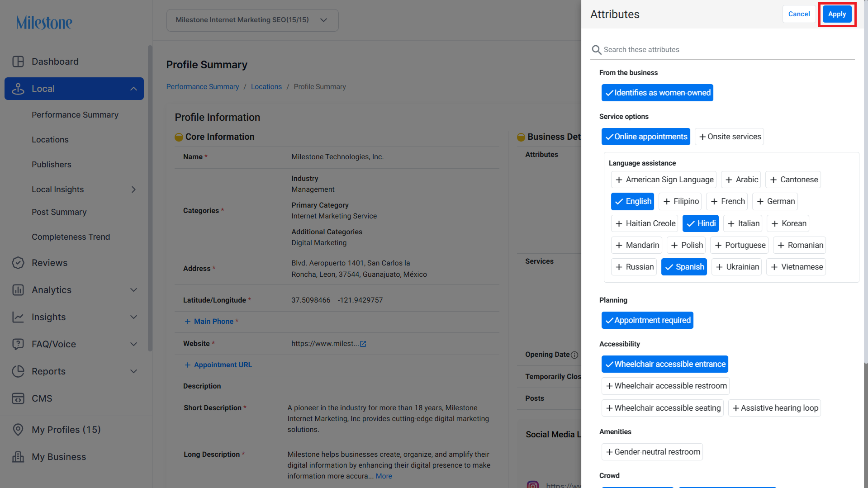Click the Reviews badge icon
The image size is (868, 488).
coord(18,263)
